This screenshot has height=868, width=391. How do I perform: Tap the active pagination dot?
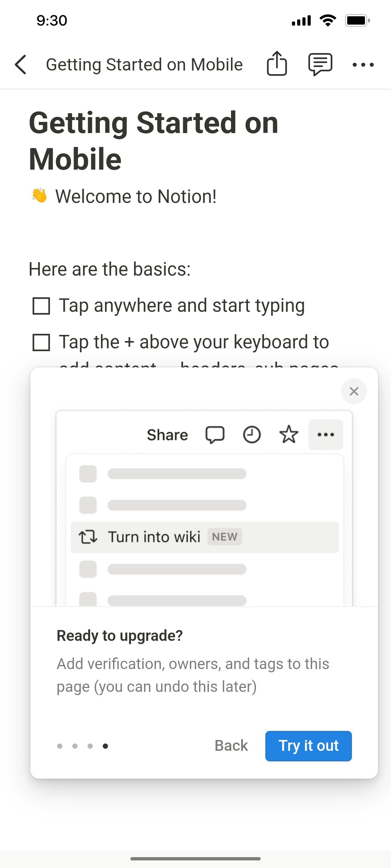pyautogui.click(x=105, y=746)
